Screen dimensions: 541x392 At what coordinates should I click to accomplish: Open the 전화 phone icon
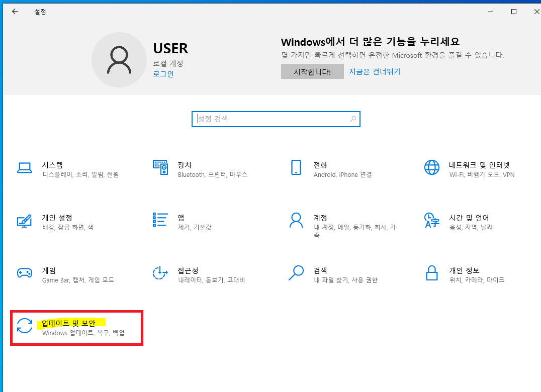point(296,167)
